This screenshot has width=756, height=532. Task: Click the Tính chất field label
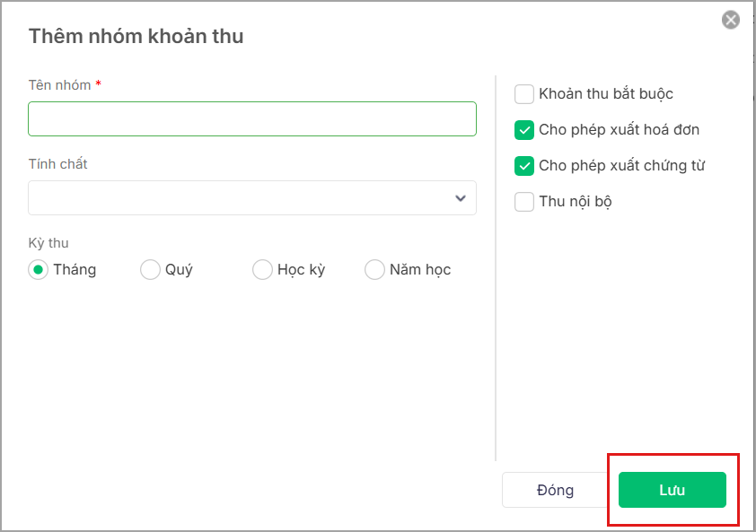[57, 164]
